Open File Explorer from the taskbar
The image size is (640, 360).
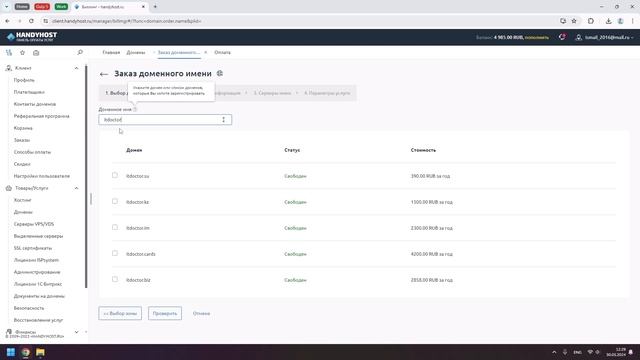click(40, 352)
